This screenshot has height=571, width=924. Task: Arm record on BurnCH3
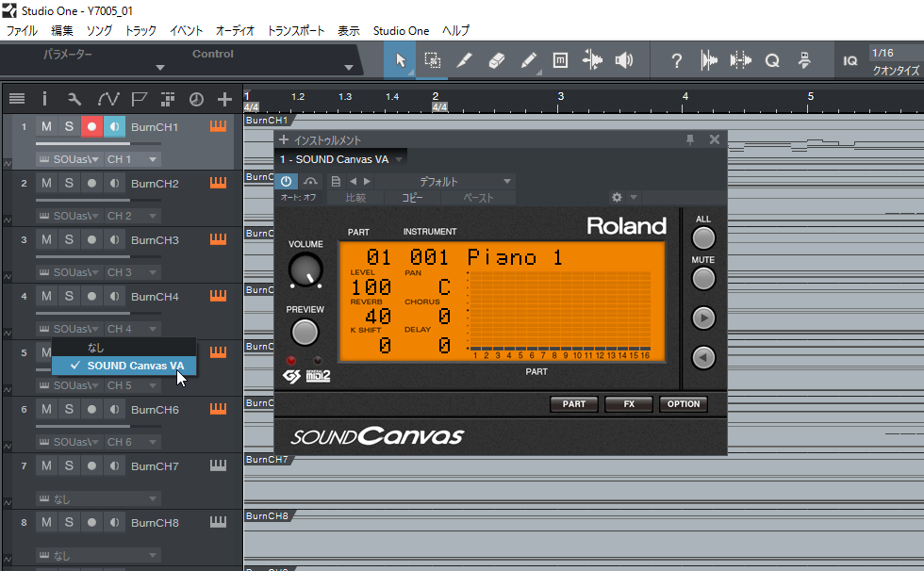coord(91,239)
